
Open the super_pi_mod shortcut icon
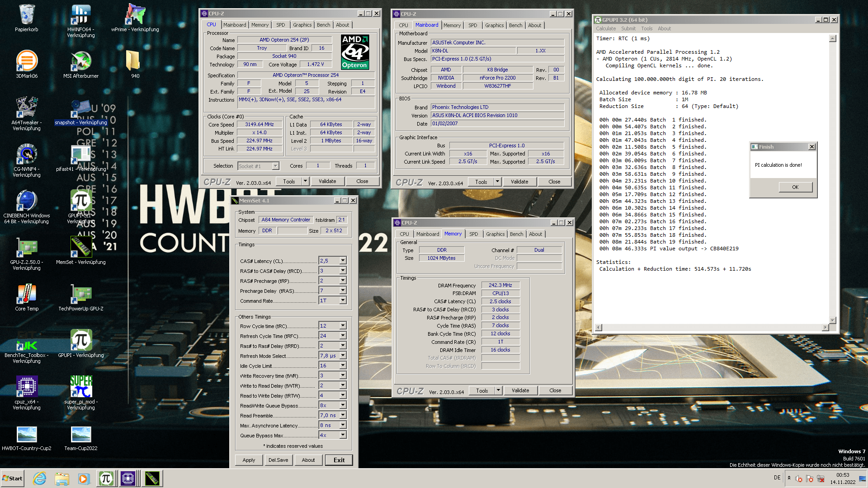pos(81,392)
